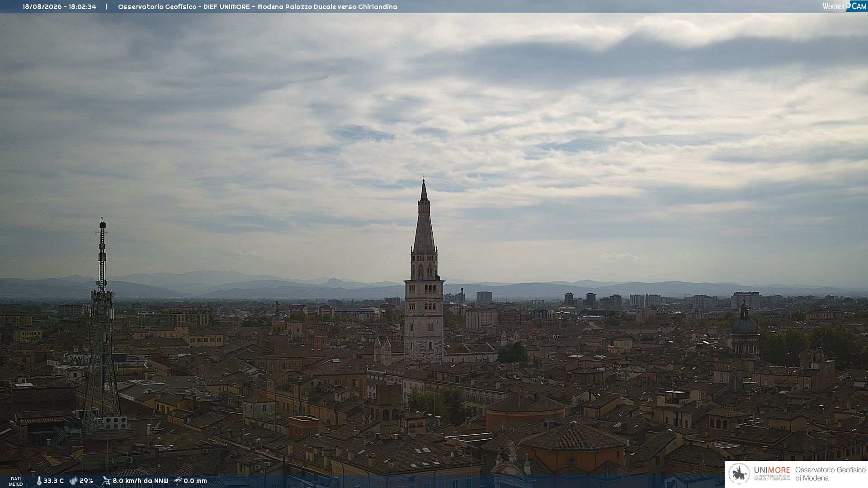868x488 pixels.
Task: Select the 33.3 C temperature reading
Action: tap(53, 481)
